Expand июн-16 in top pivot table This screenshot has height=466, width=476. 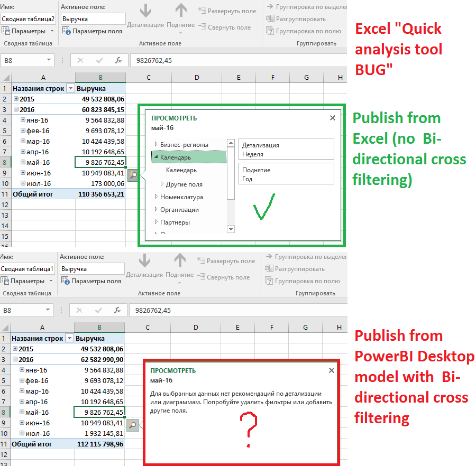tap(23, 173)
